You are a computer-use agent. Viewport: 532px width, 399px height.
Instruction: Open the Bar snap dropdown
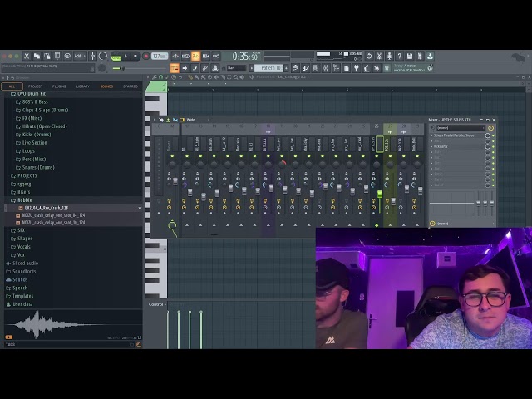click(236, 68)
